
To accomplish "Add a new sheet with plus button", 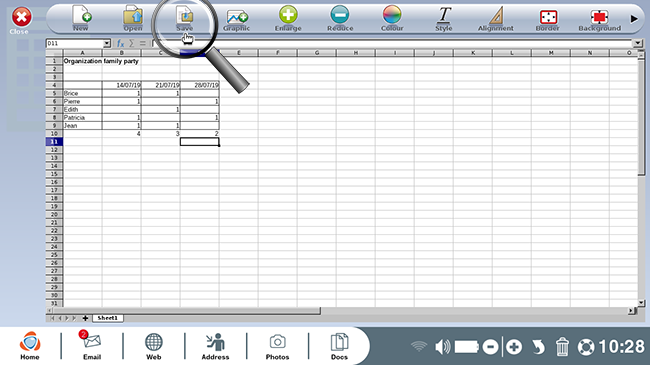I will click(x=85, y=318).
